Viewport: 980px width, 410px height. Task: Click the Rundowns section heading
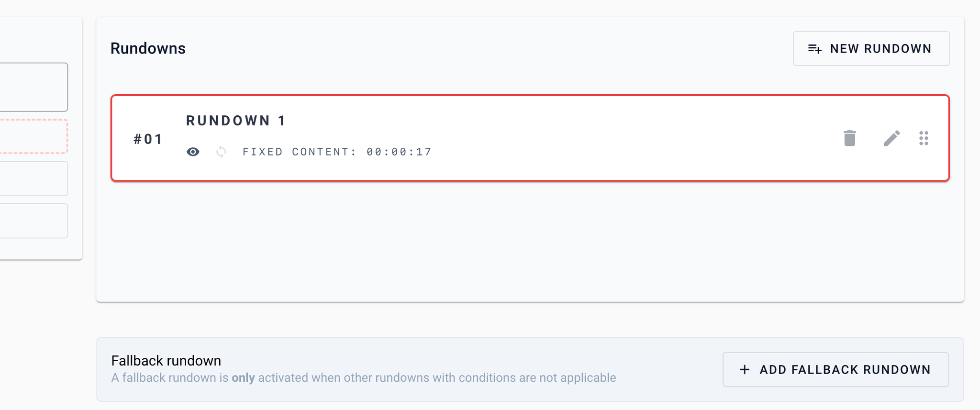[148, 48]
